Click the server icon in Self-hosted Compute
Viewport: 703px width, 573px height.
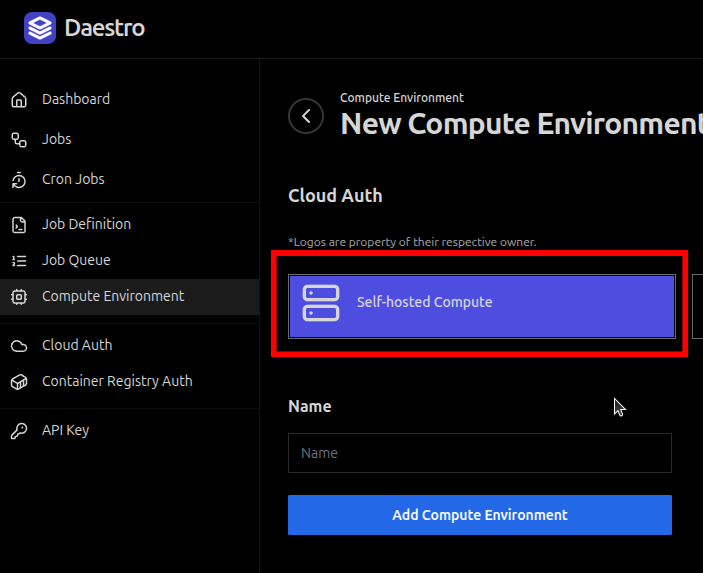pos(322,303)
